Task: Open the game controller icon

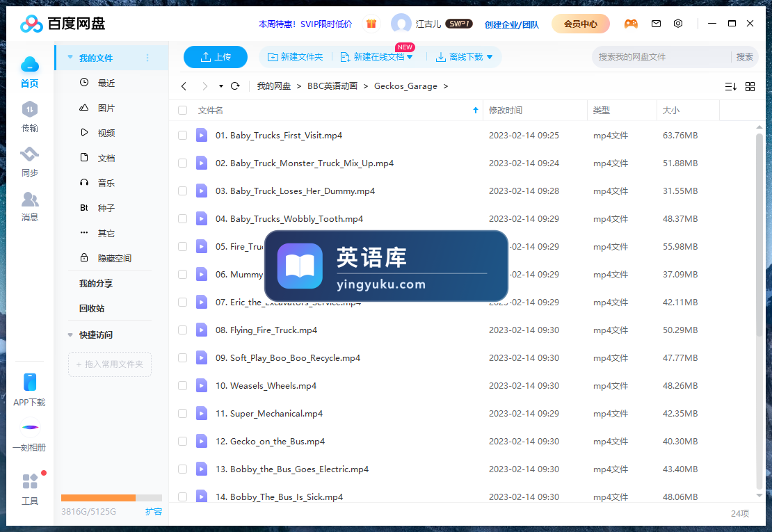Action: pos(631,24)
